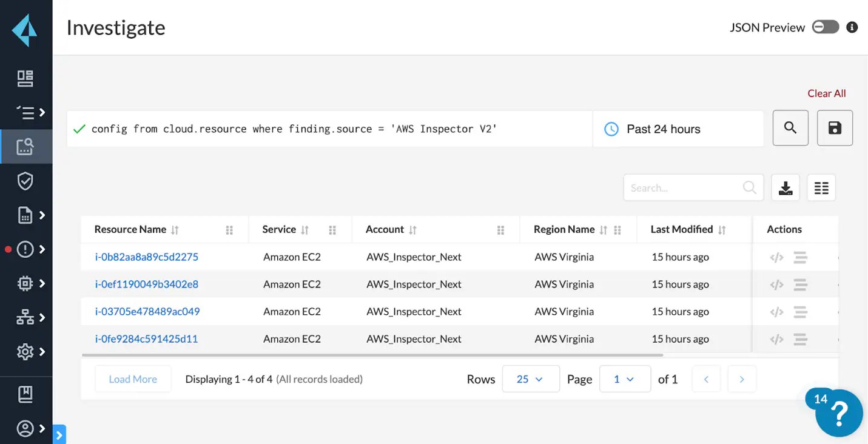This screenshot has height=444, width=868.
Task: Click Clear All to reset filters
Action: point(826,93)
